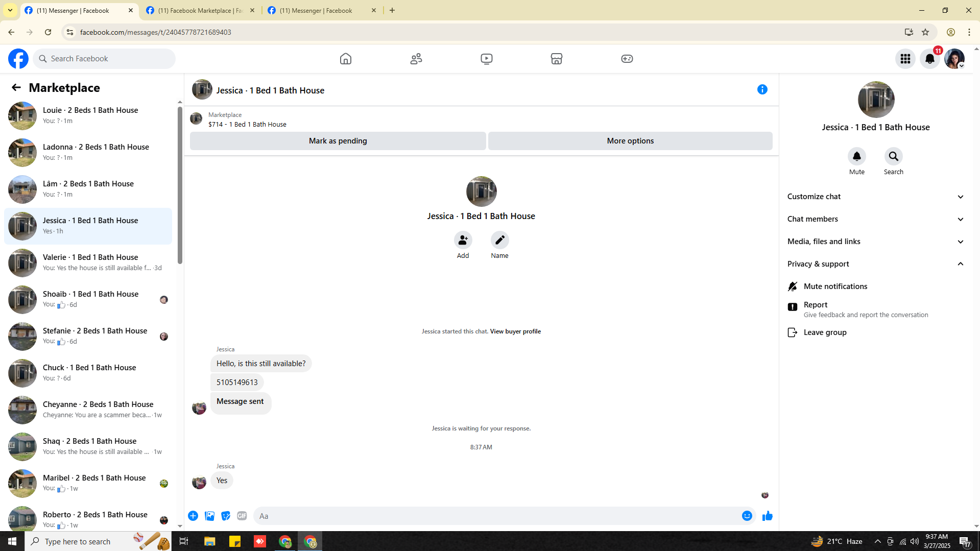Open the Shaq 2 Beds conversation

click(88, 447)
